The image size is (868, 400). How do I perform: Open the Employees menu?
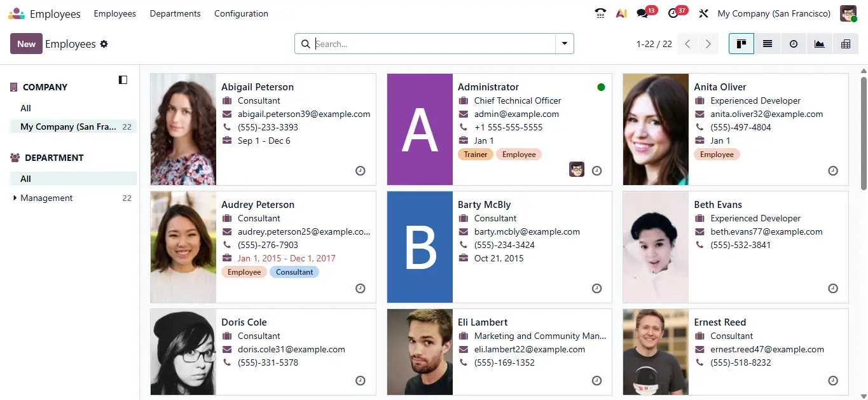point(114,13)
